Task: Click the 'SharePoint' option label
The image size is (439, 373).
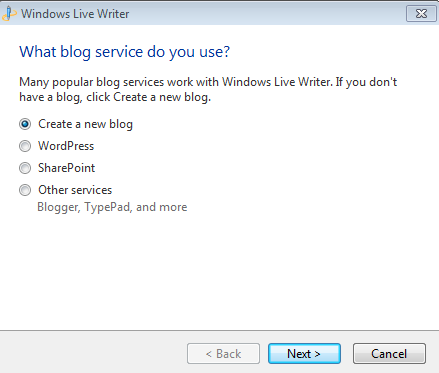Action: 66,168
